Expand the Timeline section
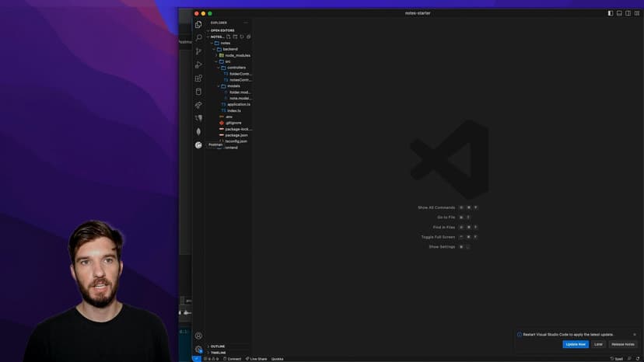This screenshot has height=362, width=644. coord(218,353)
